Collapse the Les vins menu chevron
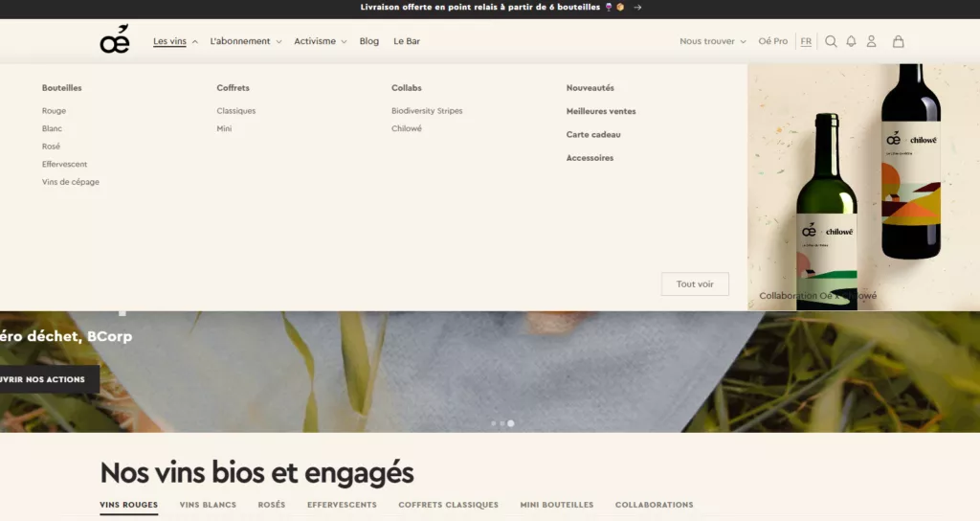 (195, 42)
